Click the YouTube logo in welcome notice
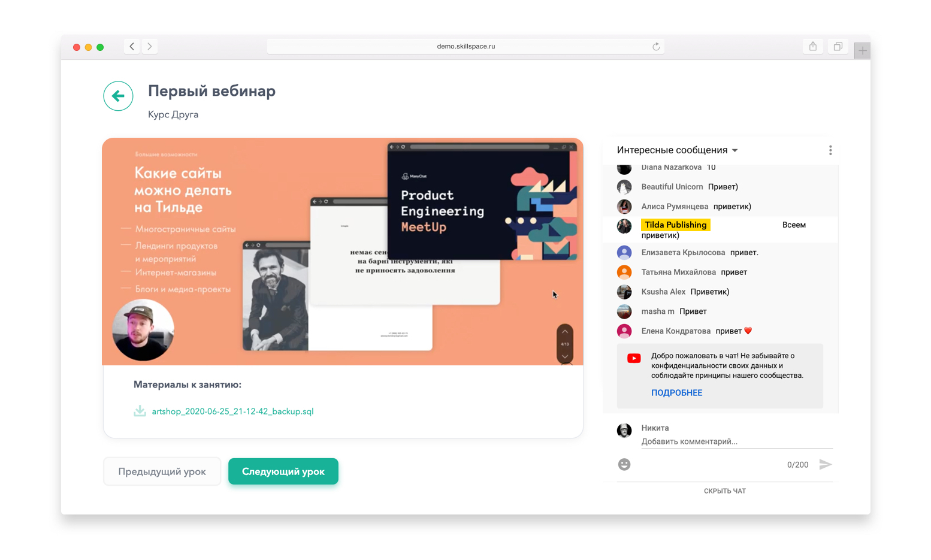The height and width of the screenshot is (560, 931). [x=634, y=358]
